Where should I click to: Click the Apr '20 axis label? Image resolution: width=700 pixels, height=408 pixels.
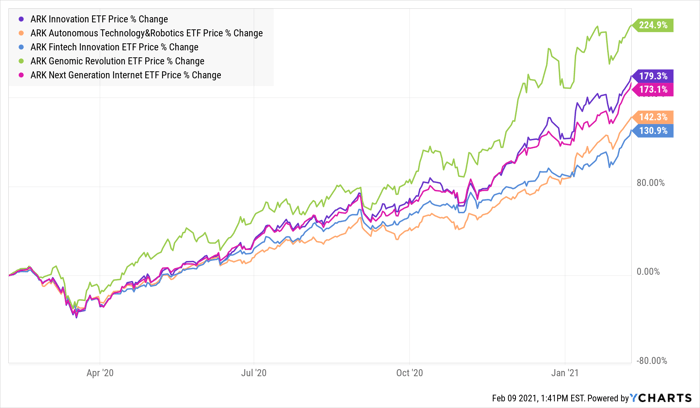pos(101,371)
